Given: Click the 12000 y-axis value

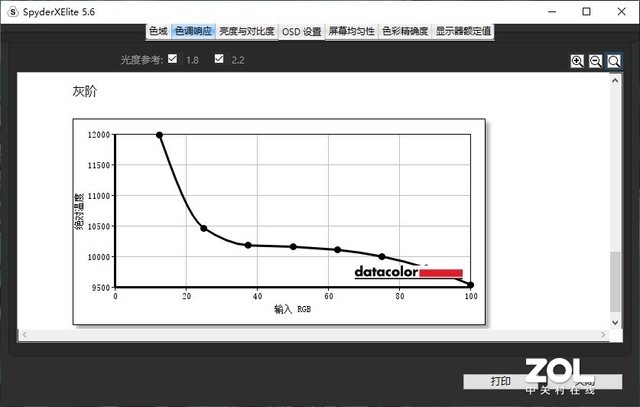Looking at the screenshot, I should 99,135.
